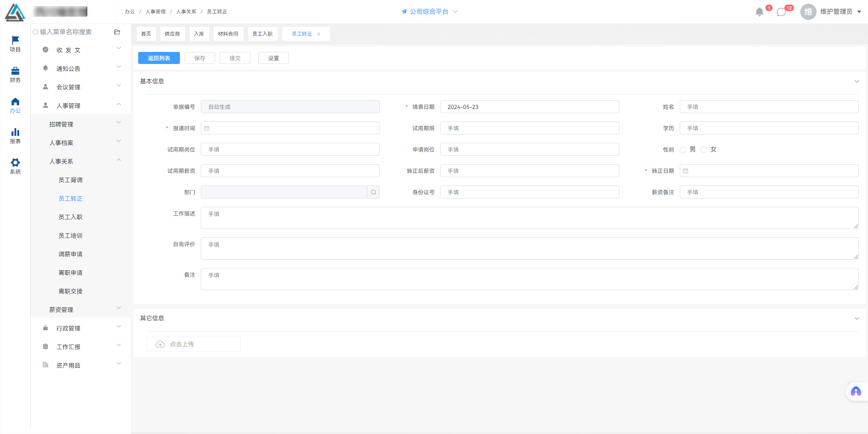Click the 部门 search magnifier icon
This screenshot has width=868, height=434.
373,192
